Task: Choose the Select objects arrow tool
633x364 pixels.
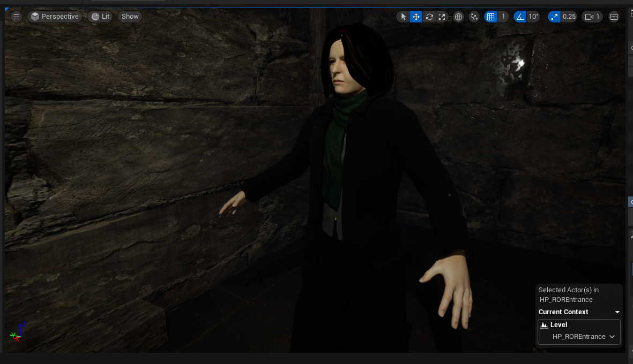Action: [x=404, y=17]
